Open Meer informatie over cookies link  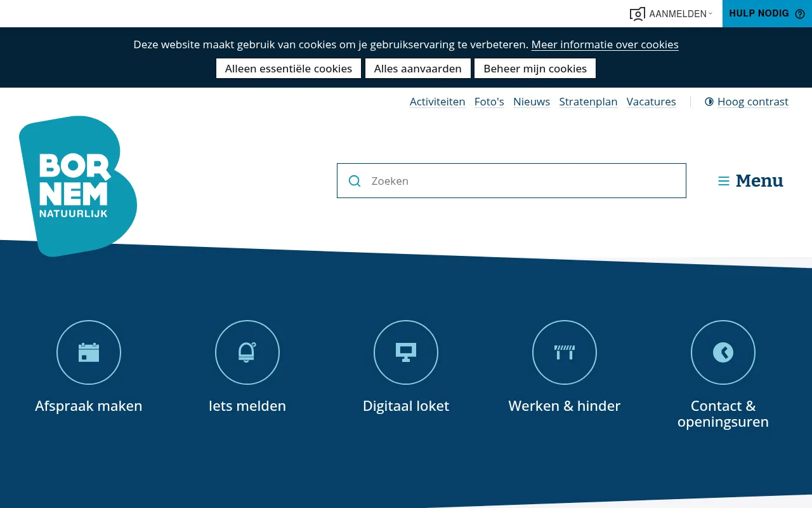tap(605, 44)
